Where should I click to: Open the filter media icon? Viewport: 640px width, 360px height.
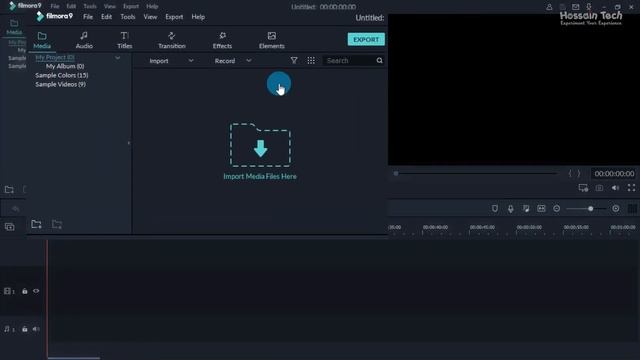(x=294, y=60)
